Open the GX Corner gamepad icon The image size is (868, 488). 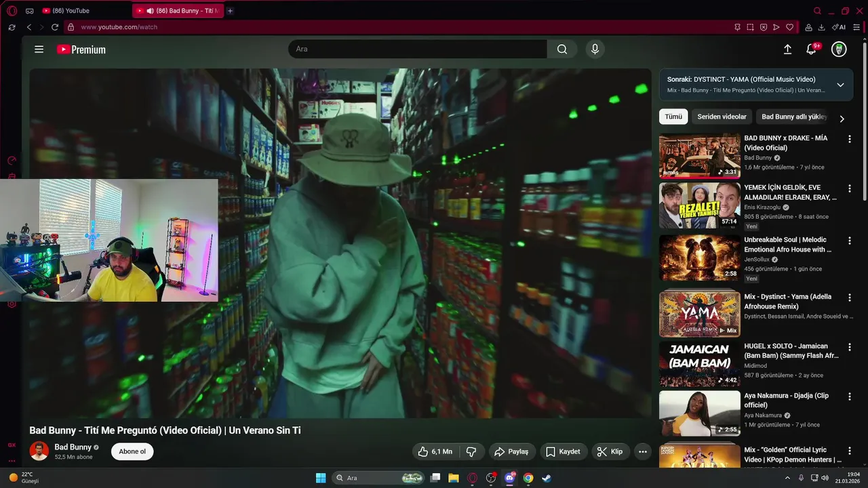[29, 11]
